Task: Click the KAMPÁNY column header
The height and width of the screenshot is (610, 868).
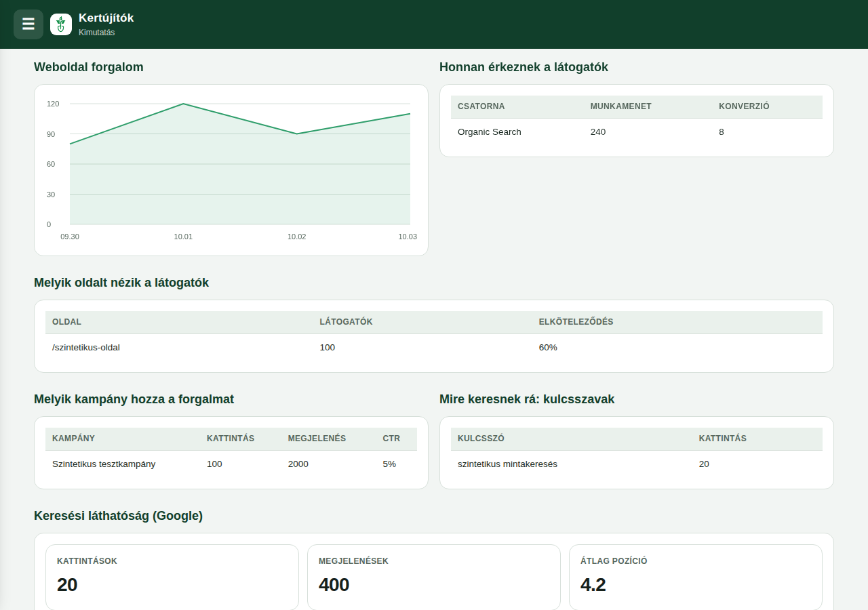Action: pyautogui.click(x=73, y=439)
